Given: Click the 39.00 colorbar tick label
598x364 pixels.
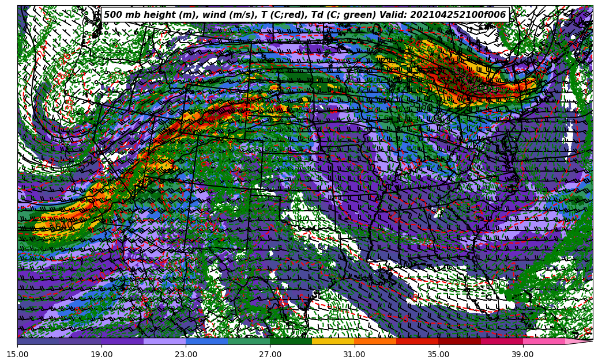Looking at the screenshot, I should 523,354.
